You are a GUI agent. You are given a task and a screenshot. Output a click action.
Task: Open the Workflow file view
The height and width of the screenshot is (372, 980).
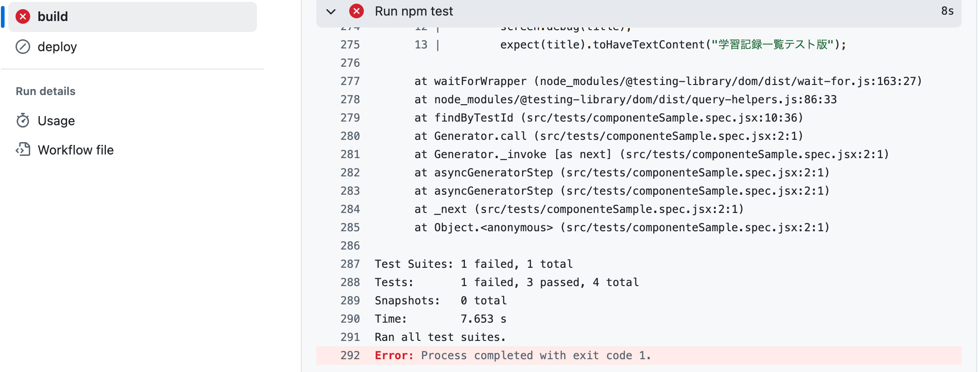click(x=76, y=149)
